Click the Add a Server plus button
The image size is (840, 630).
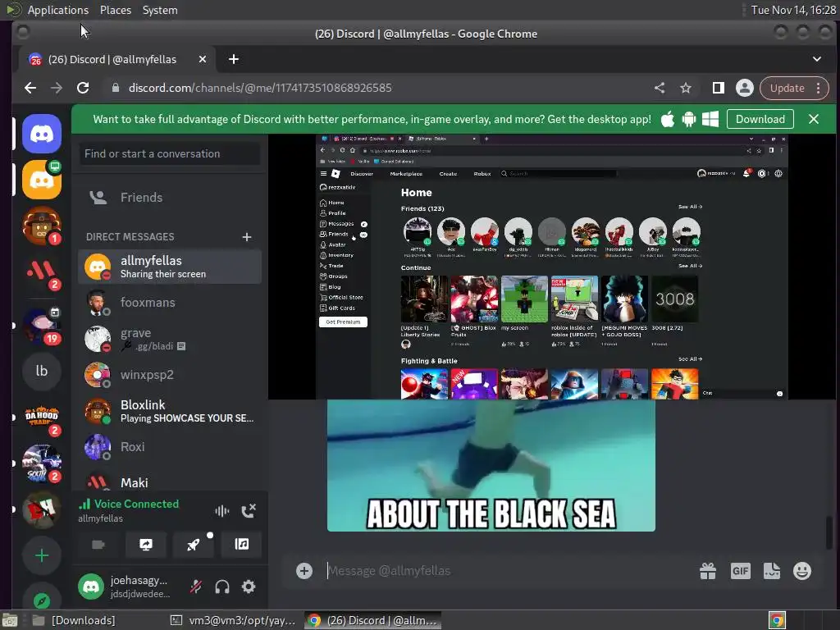pos(42,555)
